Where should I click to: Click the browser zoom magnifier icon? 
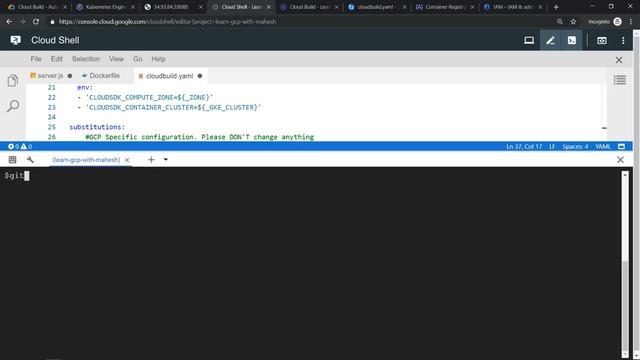(560, 22)
